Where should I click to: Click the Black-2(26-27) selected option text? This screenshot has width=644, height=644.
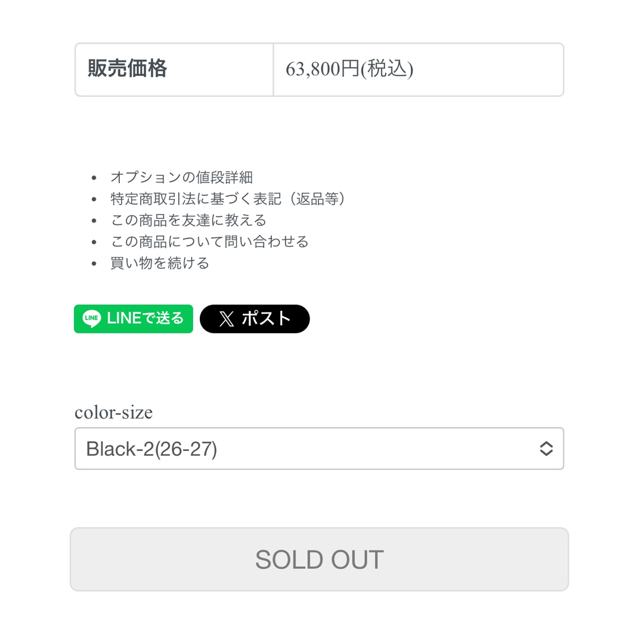pyautogui.click(x=151, y=449)
